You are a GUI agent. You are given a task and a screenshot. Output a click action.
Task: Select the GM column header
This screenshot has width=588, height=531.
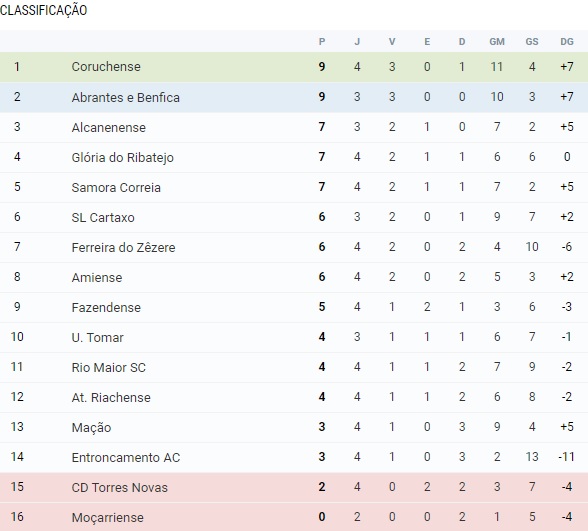point(497,42)
